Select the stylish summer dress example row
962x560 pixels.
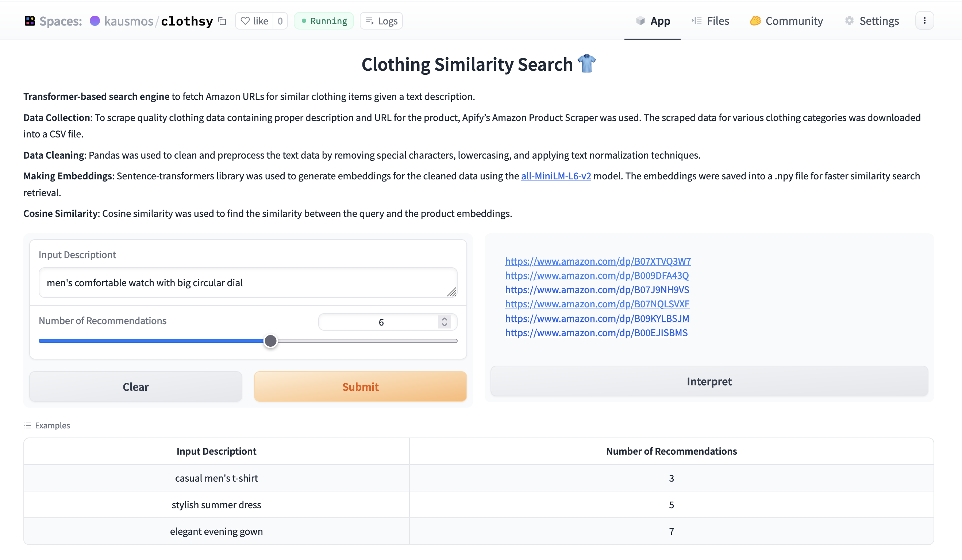tap(216, 505)
